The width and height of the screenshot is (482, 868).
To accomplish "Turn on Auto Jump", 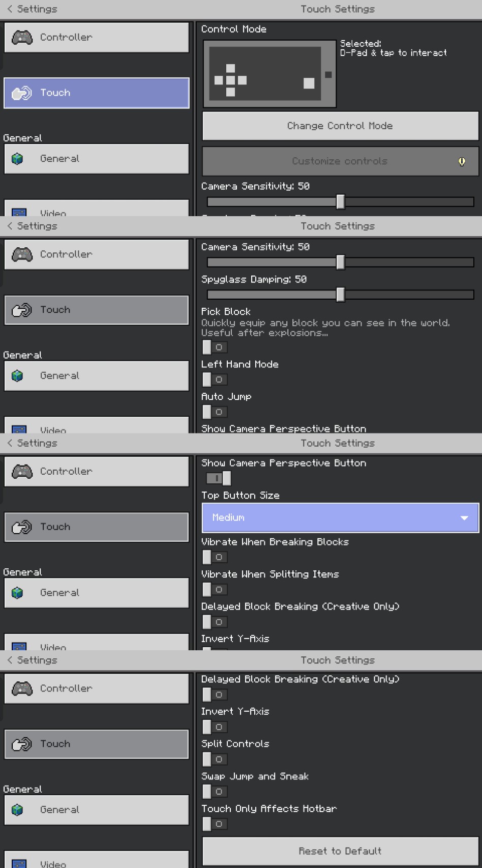I will pos(214,412).
